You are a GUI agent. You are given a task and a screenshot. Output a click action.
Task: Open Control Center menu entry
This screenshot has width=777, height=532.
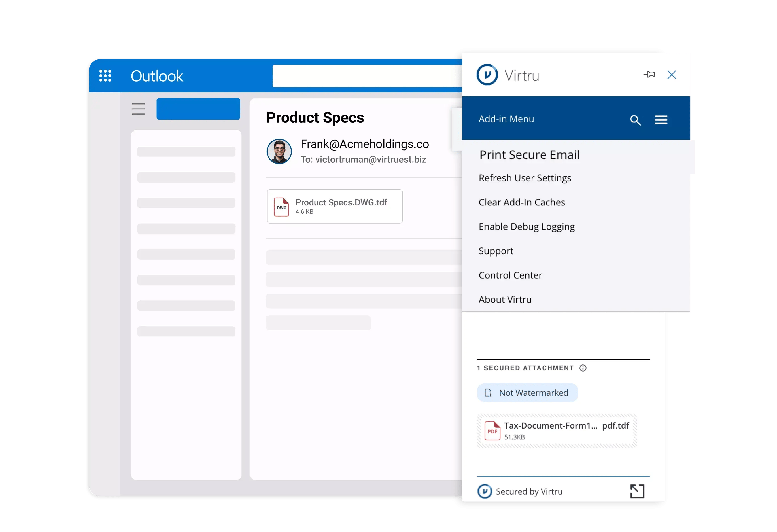coord(511,275)
